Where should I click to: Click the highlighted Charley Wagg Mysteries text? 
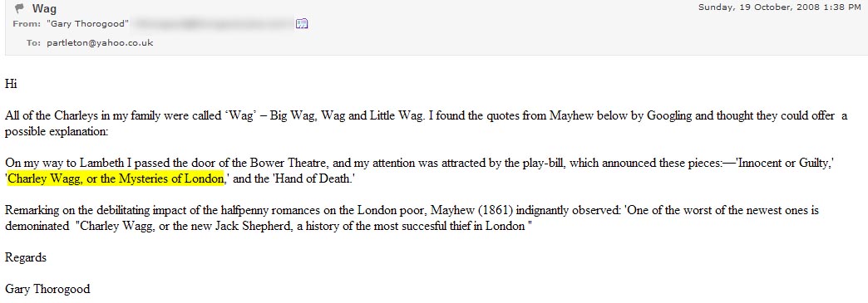pos(115,179)
